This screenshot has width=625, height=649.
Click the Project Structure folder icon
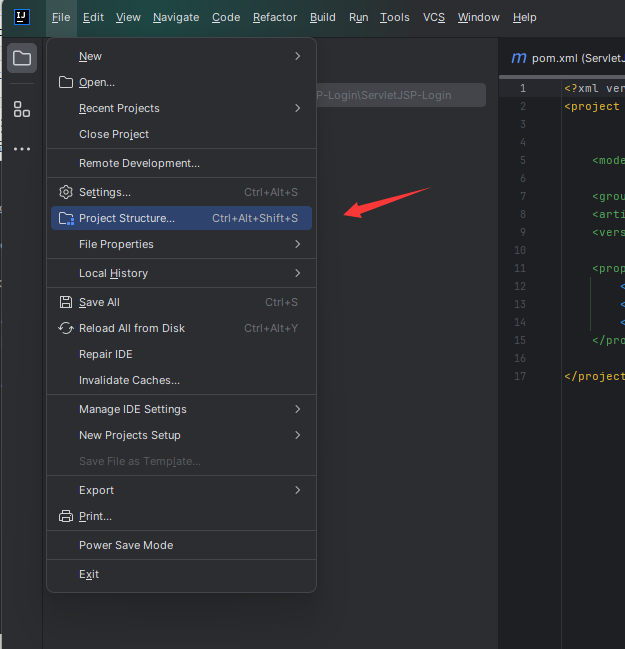tap(66, 218)
